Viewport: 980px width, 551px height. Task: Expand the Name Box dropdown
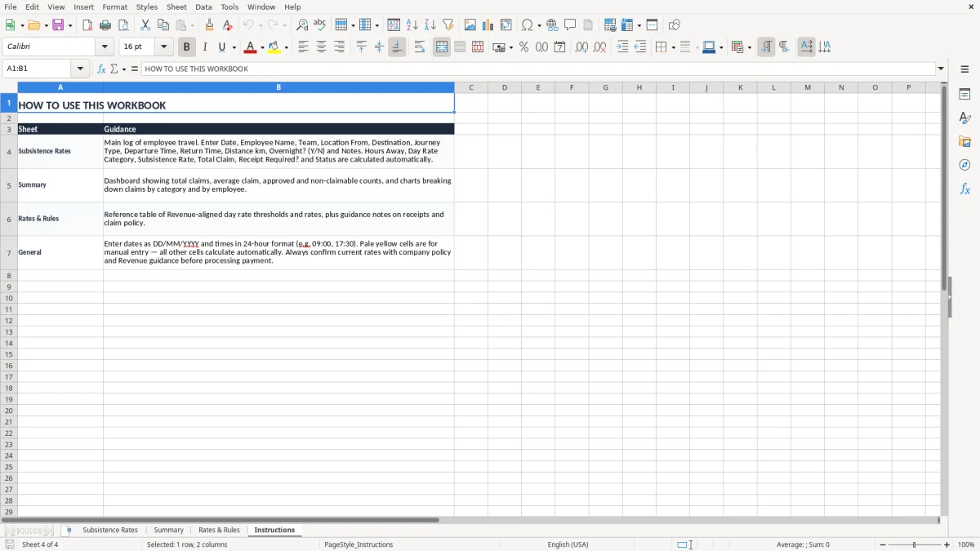[80, 69]
